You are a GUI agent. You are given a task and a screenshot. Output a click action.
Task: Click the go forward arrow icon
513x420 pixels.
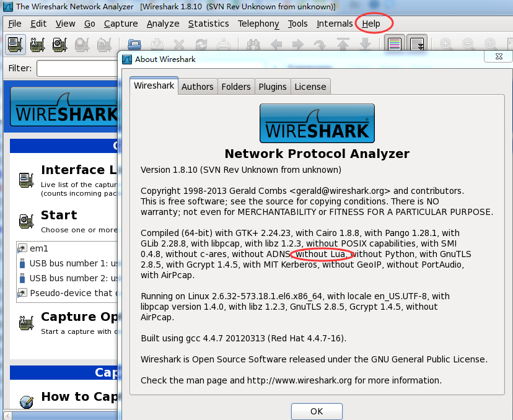[298, 44]
